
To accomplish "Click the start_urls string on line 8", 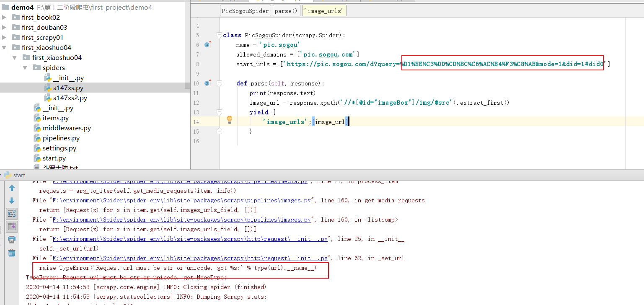I will [x=445, y=64].
